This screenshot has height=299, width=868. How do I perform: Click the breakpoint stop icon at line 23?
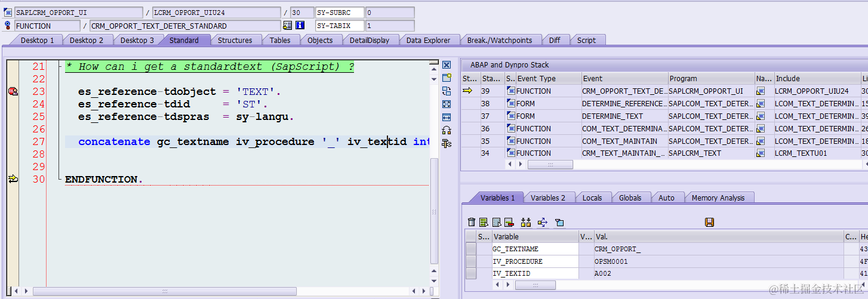coord(13,91)
